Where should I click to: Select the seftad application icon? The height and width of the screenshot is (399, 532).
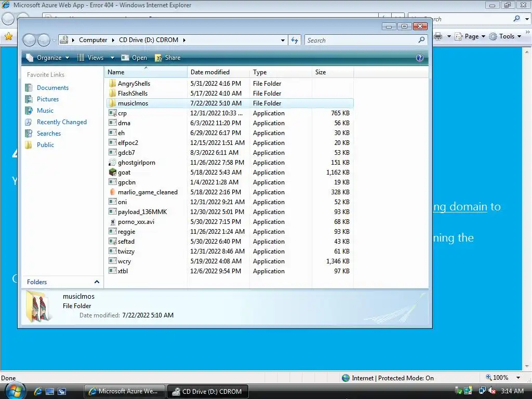click(112, 242)
